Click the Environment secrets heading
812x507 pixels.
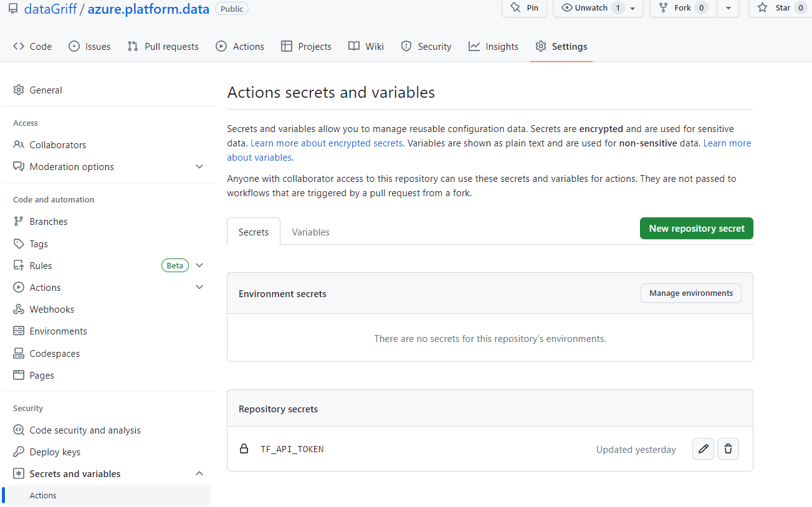282,293
